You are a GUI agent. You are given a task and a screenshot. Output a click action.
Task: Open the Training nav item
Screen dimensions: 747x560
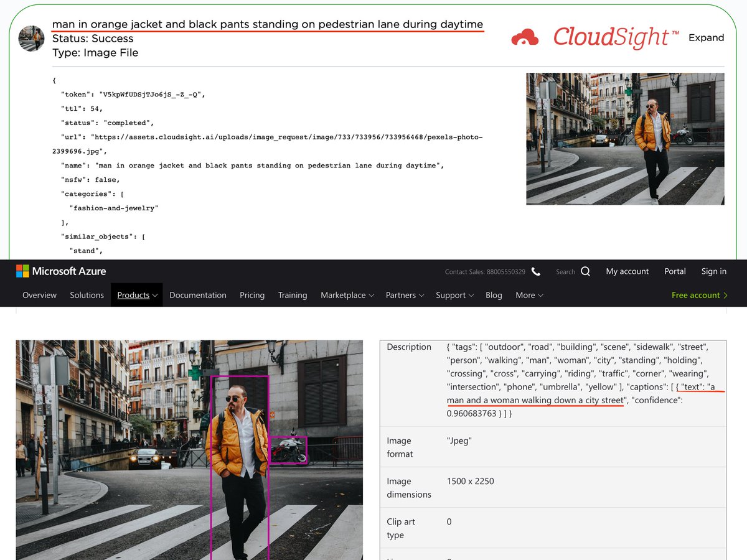(293, 295)
